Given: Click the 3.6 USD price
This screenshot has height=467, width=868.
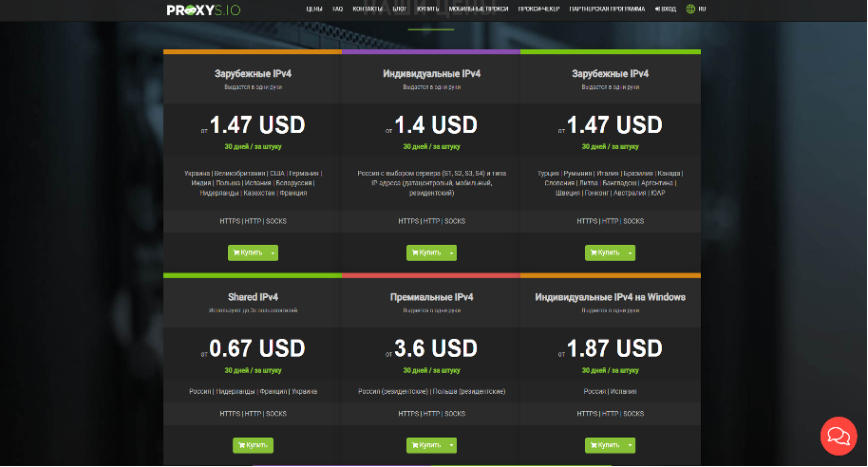Looking at the screenshot, I should tap(436, 348).
